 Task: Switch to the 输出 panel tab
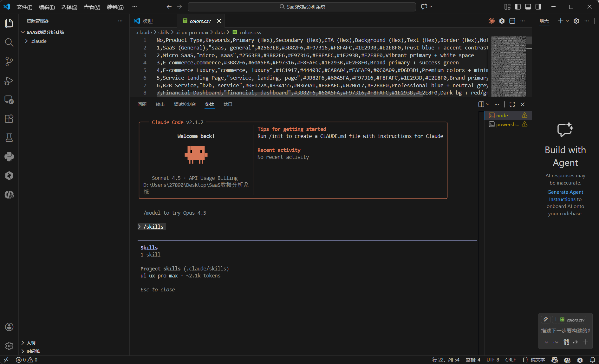[160, 104]
